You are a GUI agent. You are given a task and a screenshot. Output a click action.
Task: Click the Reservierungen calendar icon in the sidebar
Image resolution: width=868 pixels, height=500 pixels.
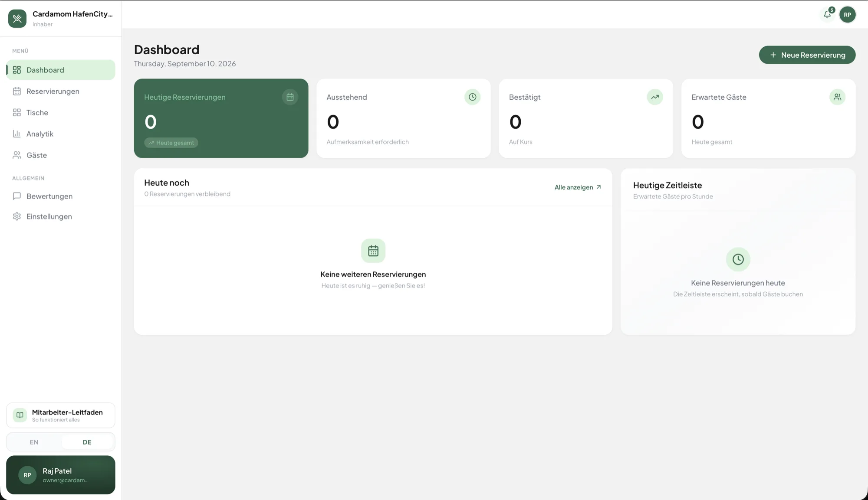click(x=17, y=91)
